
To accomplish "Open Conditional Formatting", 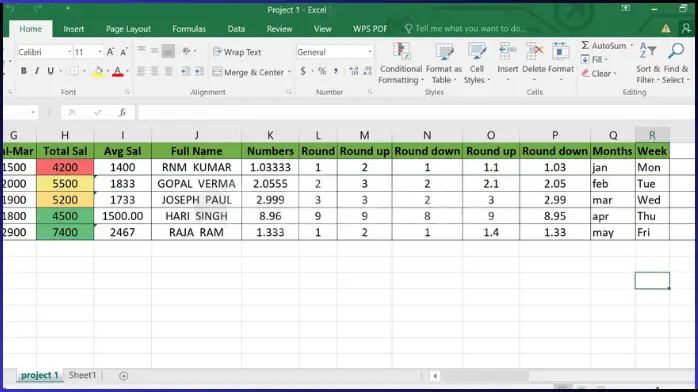I will [x=401, y=63].
